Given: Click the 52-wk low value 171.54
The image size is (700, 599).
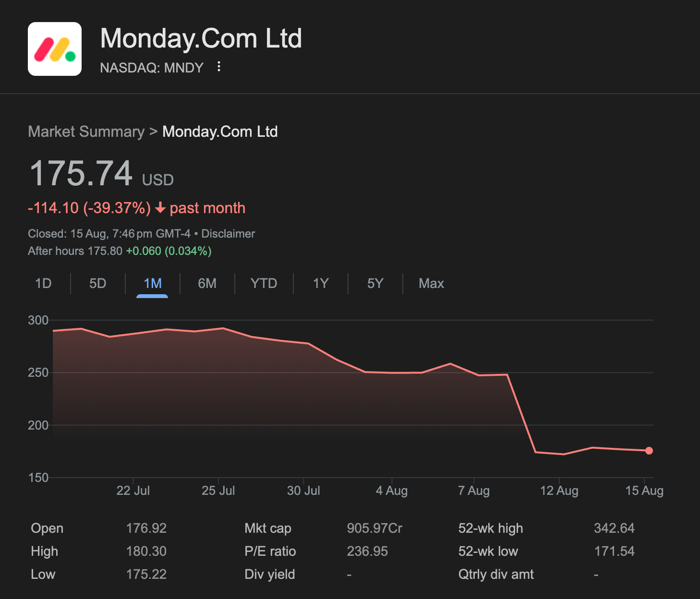Looking at the screenshot, I should coord(615,551).
